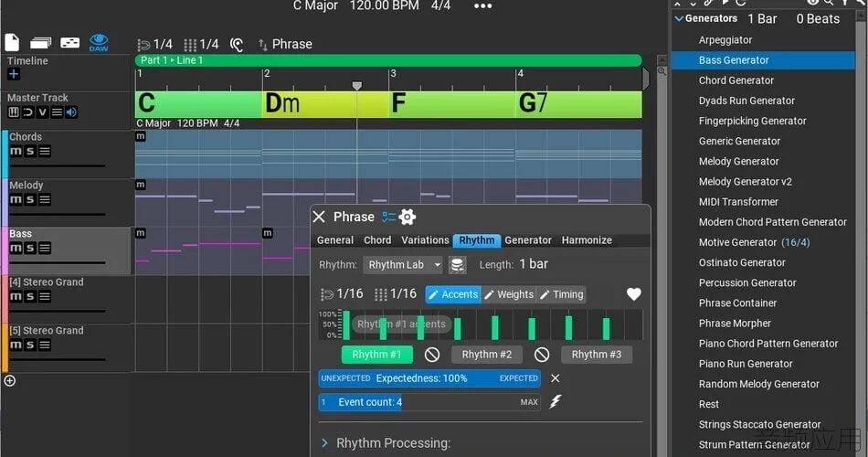Click the checklist icon beside Phrase title
The height and width of the screenshot is (457, 868).
(388, 218)
